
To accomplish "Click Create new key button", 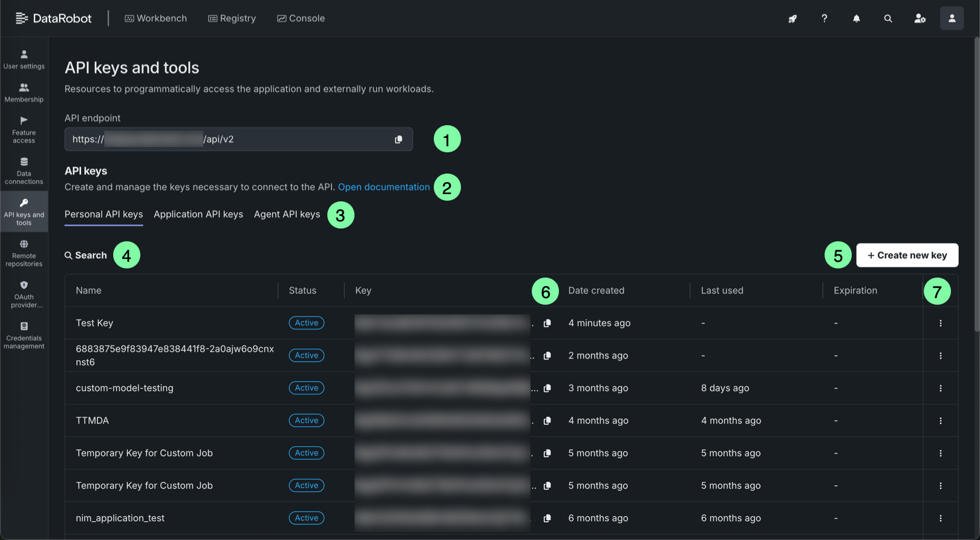I will coord(906,255).
